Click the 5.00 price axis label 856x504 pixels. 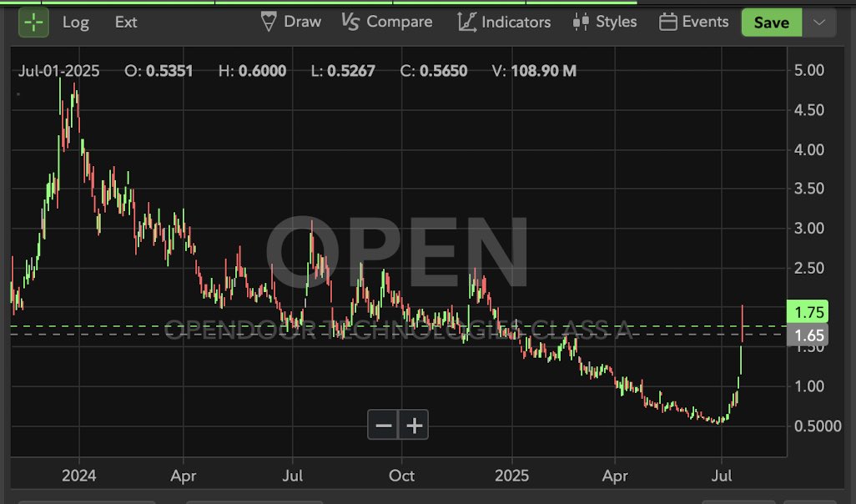pos(809,70)
